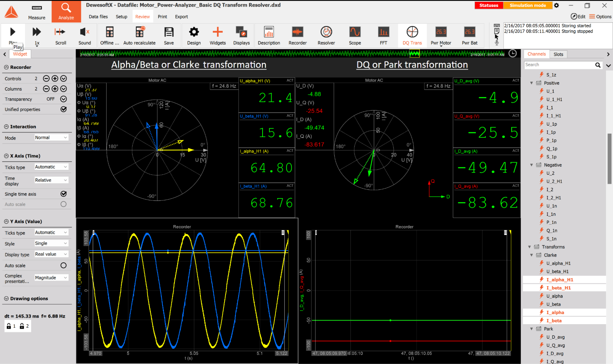Open the Widgets plus icon
The width and height of the screenshot is (613, 364).
click(217, 32)
